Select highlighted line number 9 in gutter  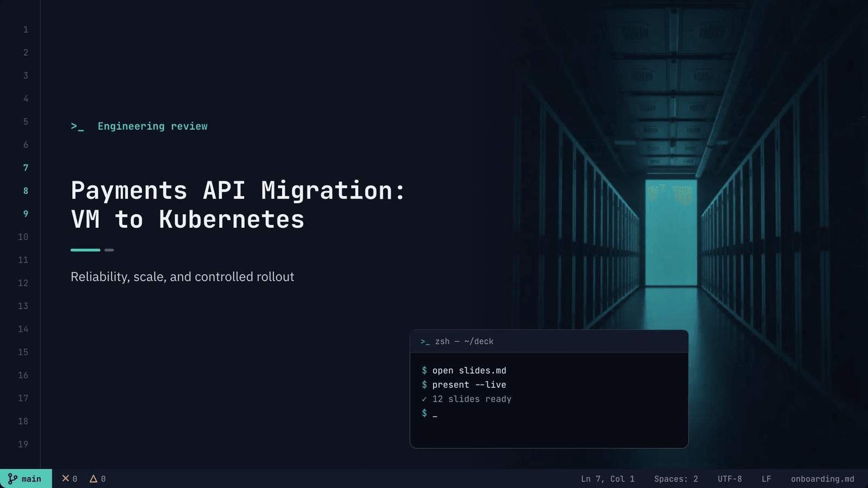pos(25,214)
